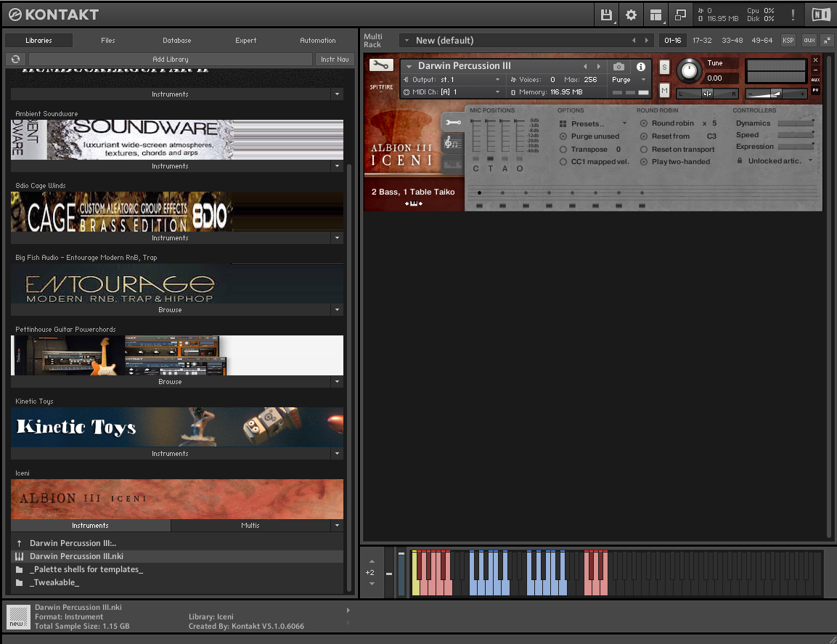Solo Darwin Percussion III with S button

click(664, 67)
